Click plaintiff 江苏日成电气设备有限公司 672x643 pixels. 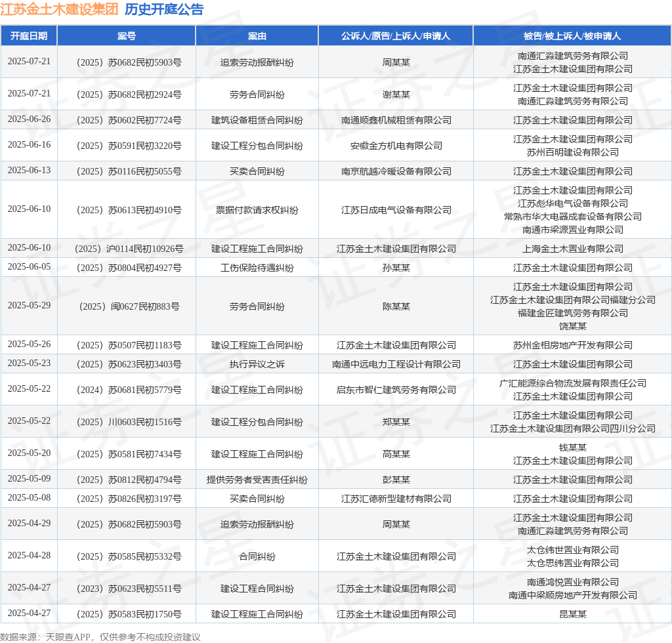pos(396,211)
